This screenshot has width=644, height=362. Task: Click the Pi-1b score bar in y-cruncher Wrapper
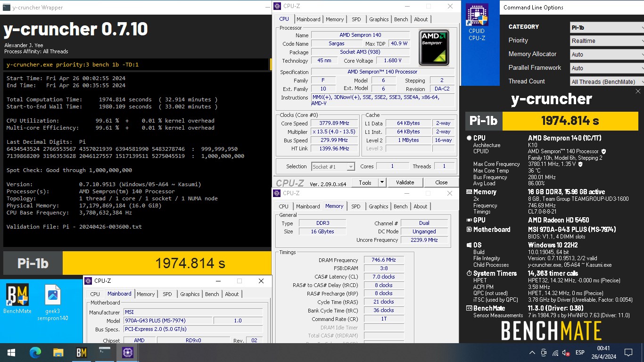tap(137, 263)
